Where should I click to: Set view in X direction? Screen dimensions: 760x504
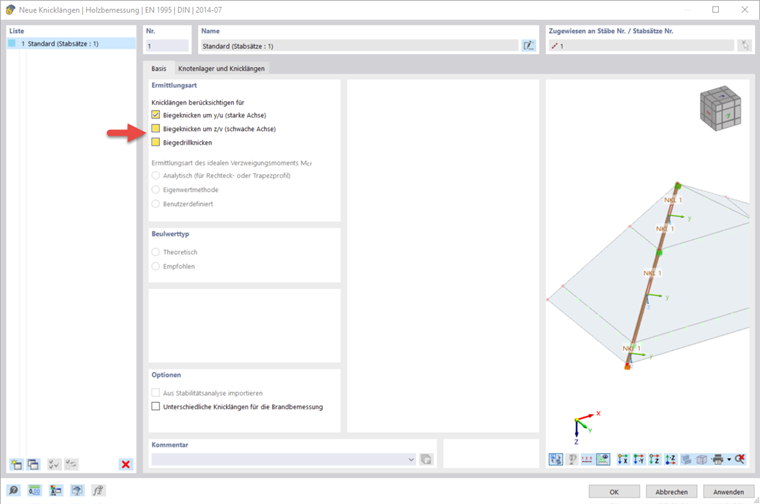point(623,459)
